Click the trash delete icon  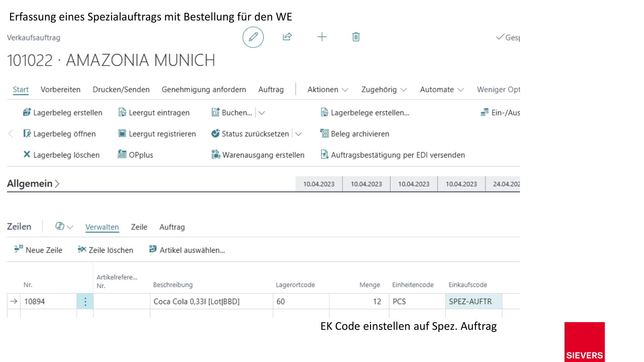[x=356, y=37]
